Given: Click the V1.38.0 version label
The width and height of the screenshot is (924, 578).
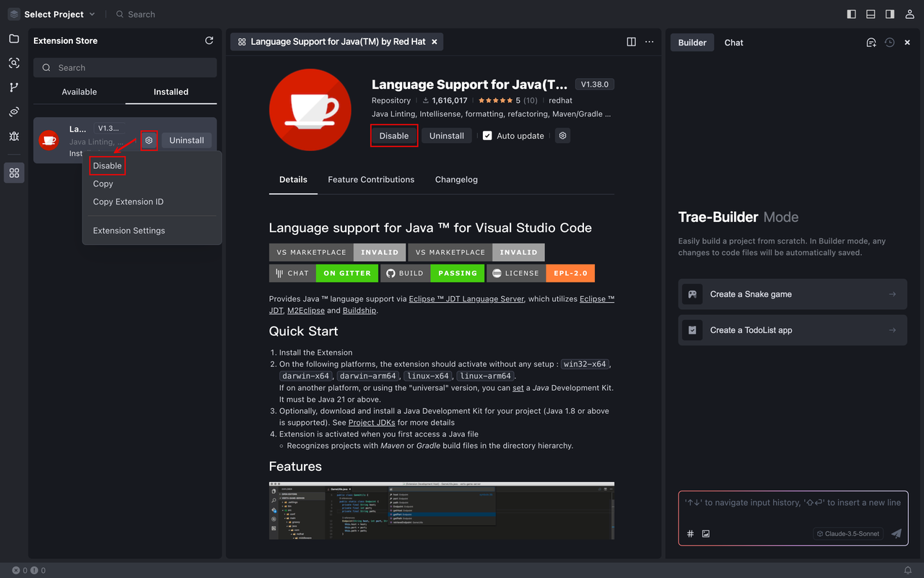Looking at the screenshot, I should (595, 85).
